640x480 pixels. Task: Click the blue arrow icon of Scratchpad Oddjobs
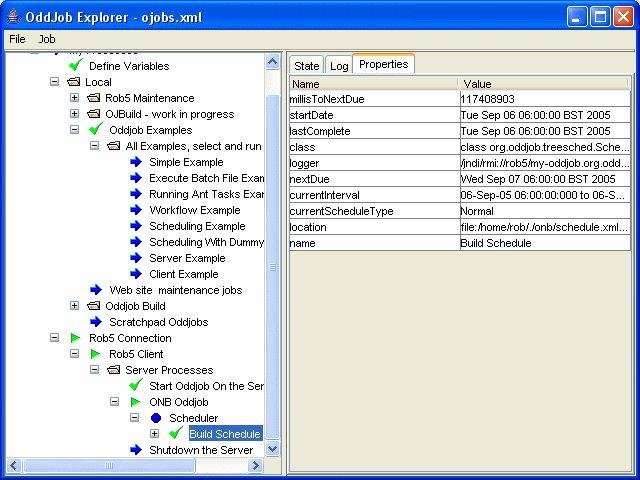pos(96,322)
